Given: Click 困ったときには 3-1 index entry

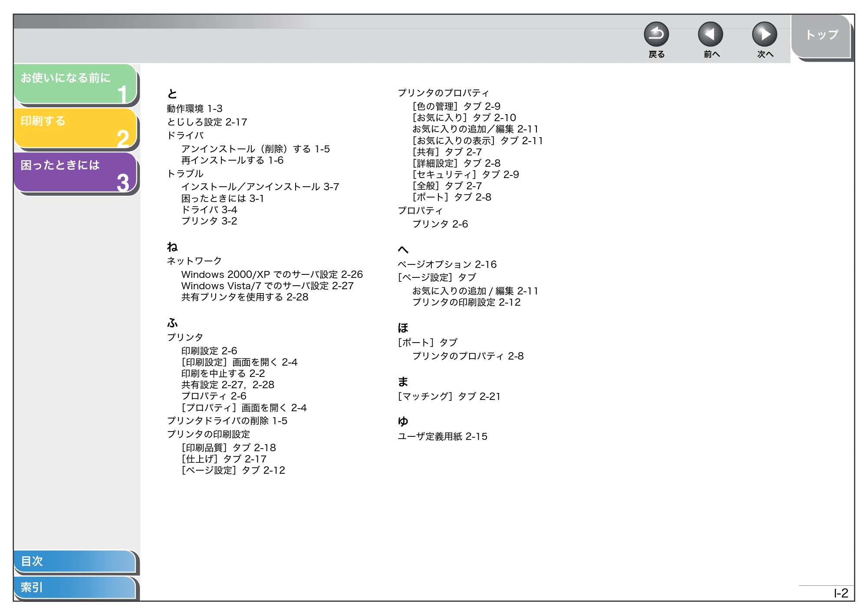Looking at the screenshot, I should [223, 198].
